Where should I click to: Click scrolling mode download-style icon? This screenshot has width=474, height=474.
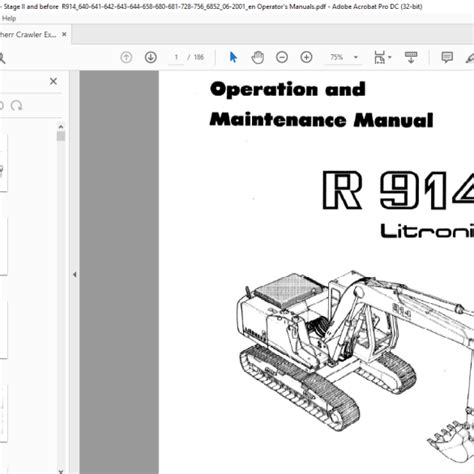(411, 57)
